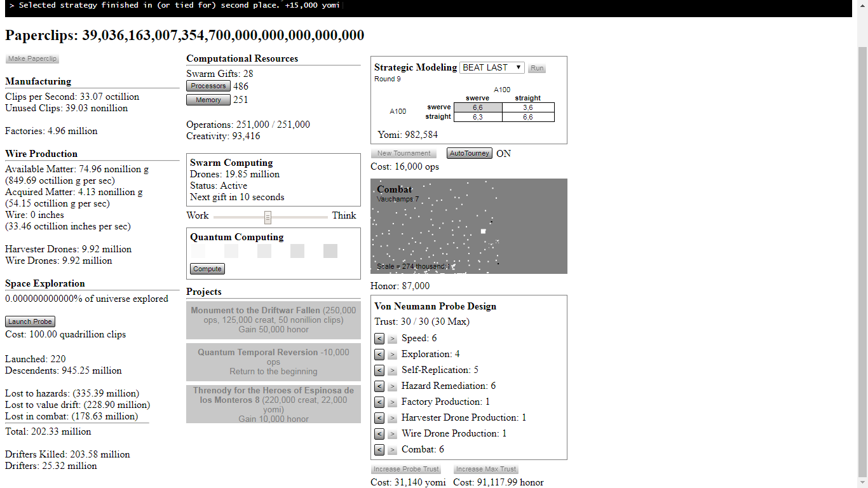
Task: Click the Increase Probe Trust button
Action: click(407, 469)
